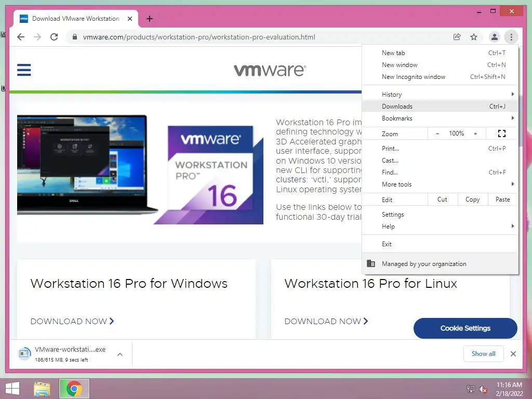This screenshot has height=399, width=532.
Task: Bookmark this page with the star icon
Action: [x=474, y=37]
